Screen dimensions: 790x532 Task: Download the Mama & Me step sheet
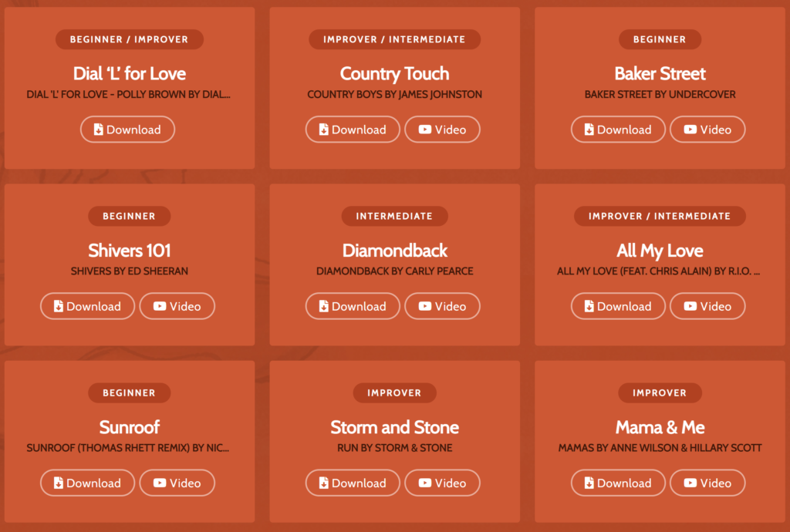618,483
